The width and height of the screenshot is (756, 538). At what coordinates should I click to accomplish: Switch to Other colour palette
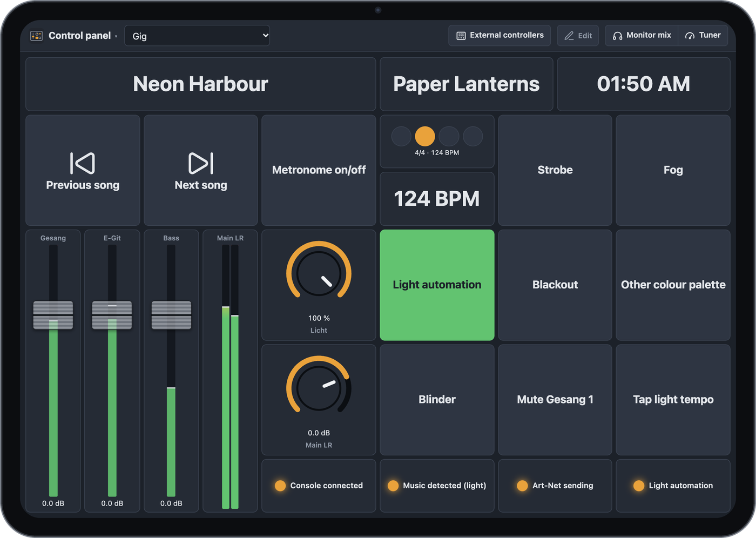coord(673,285)
